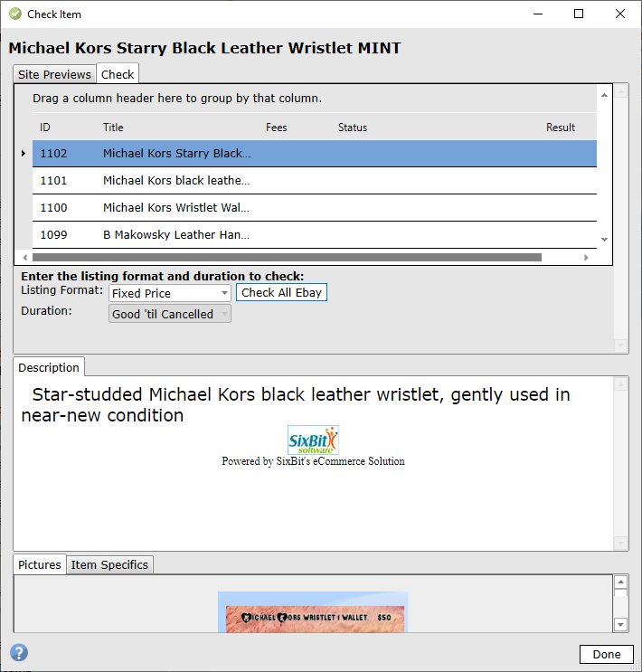Select row 1099 B Makowsky Leather Handbag
Viewport: 642px width, 672px height.
(175, 235)
